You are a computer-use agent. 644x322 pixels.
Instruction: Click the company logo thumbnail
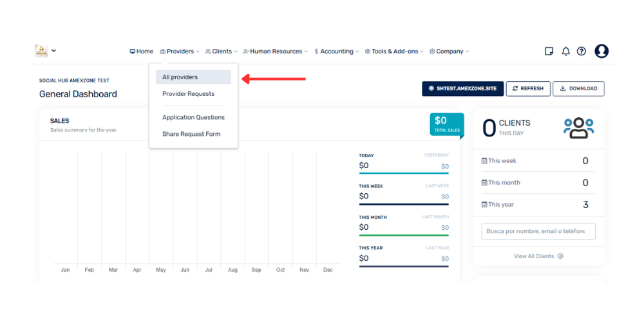coord(41,50)
